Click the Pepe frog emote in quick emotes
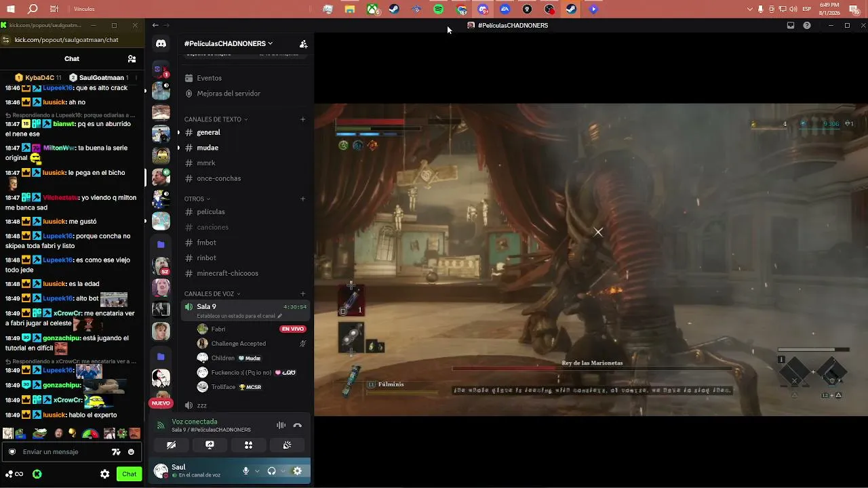Screen dimensions: 868x488 tap(40, 433)
